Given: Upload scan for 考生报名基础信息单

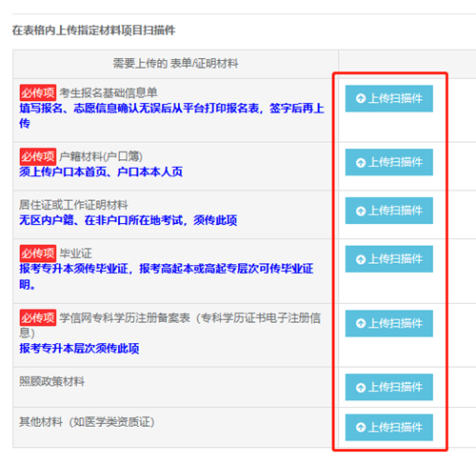Looking at the screenshot, I should click(x=389, y=98).
